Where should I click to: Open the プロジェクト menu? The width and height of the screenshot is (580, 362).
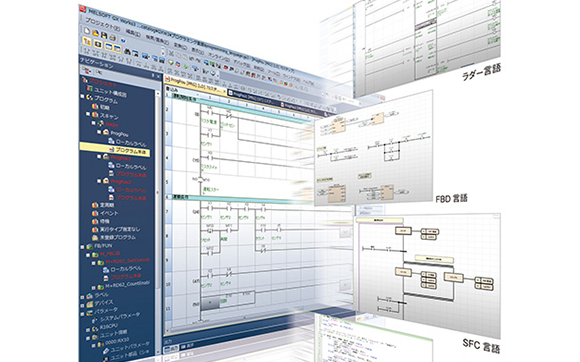(102, 25)
